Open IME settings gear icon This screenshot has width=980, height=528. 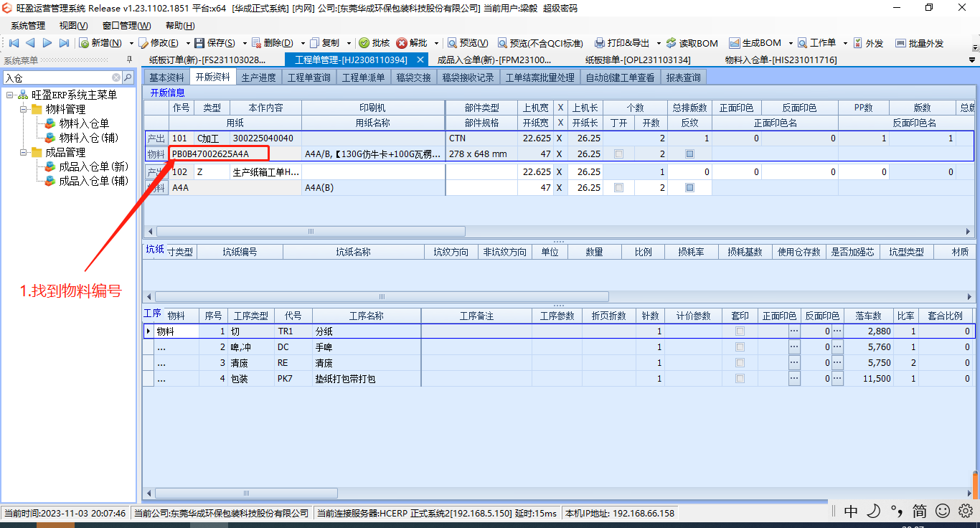click(965, 511)
